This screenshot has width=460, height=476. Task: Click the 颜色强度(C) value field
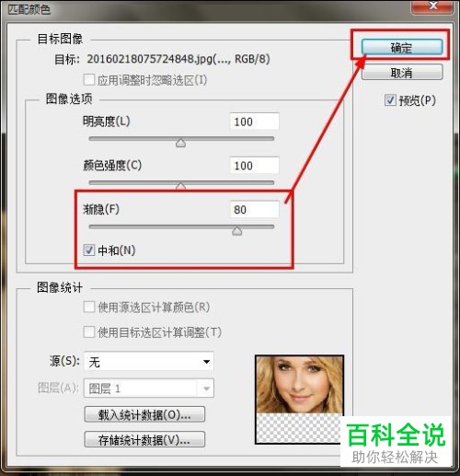[255, 166]
